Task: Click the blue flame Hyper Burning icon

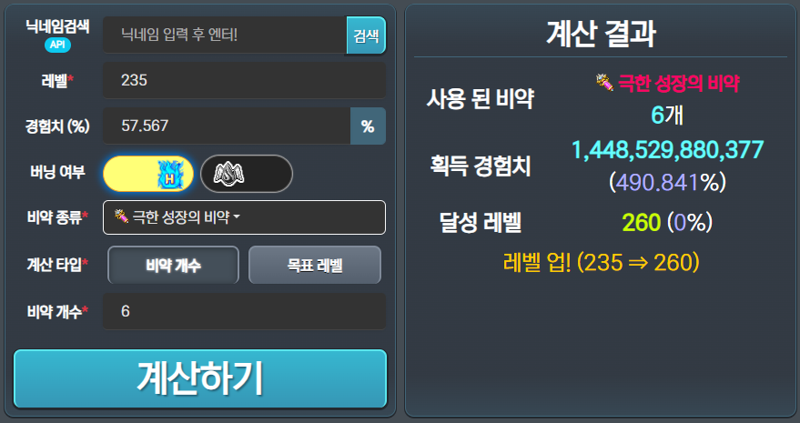Action: [x=170, y=175]
